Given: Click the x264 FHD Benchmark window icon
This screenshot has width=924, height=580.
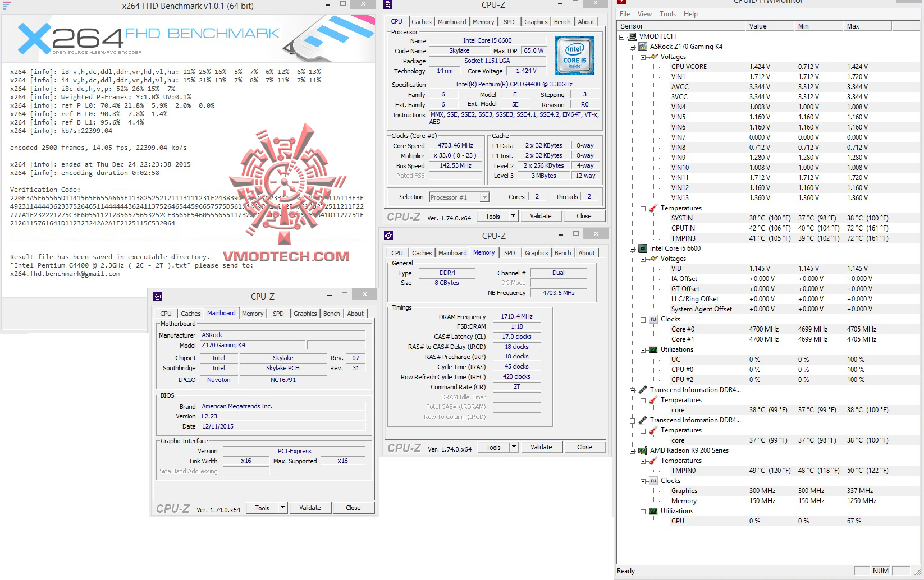Looking at the screenshot, I should [x=7, y=6].
